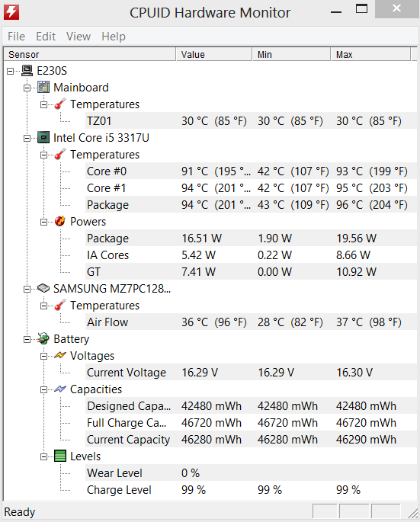
Task: Open the View menu
Action: [79, 37]
